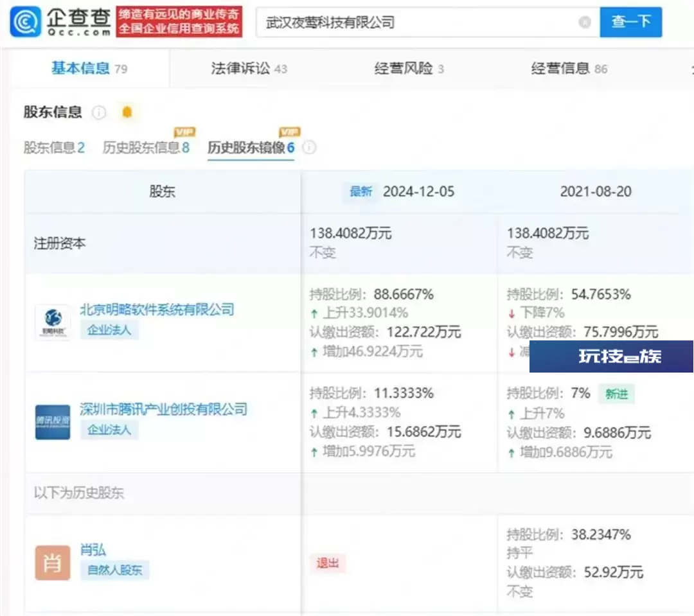Screen dimensions: 694x616
Task: Click the 122.722万元 contribution amount
Action: (x=424, y=332)
